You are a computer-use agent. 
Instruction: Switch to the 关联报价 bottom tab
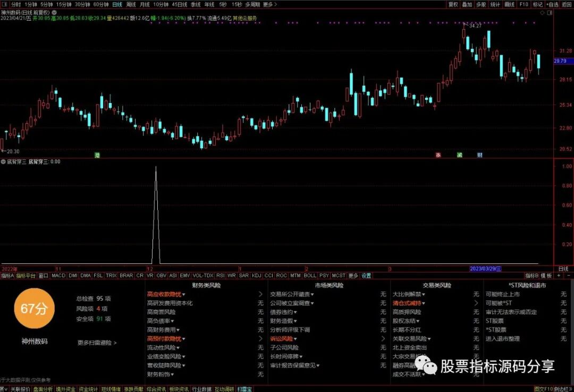(x=20, y=389)
